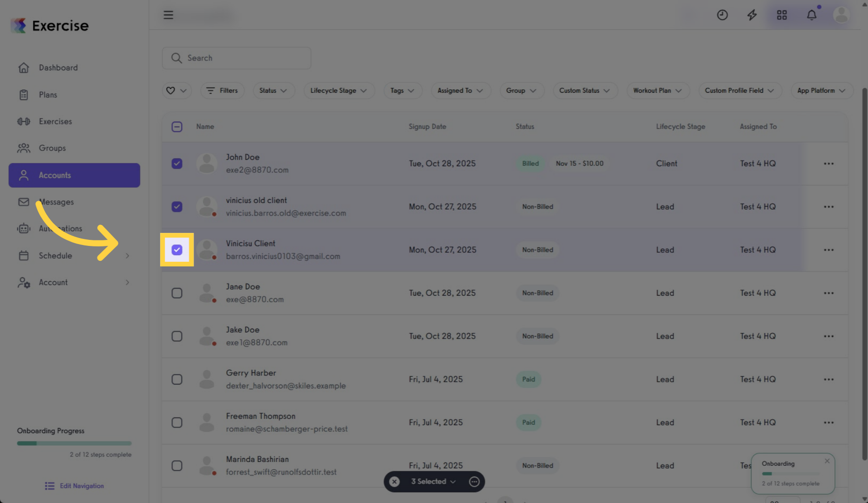Viewport: 868px width, 503px height.
Task: Select the Jane Doe row checkbox
Action: tap(177, 293)
